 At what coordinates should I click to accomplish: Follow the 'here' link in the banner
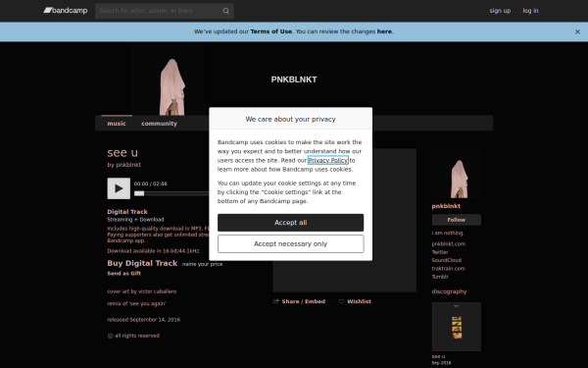(384, 31)
